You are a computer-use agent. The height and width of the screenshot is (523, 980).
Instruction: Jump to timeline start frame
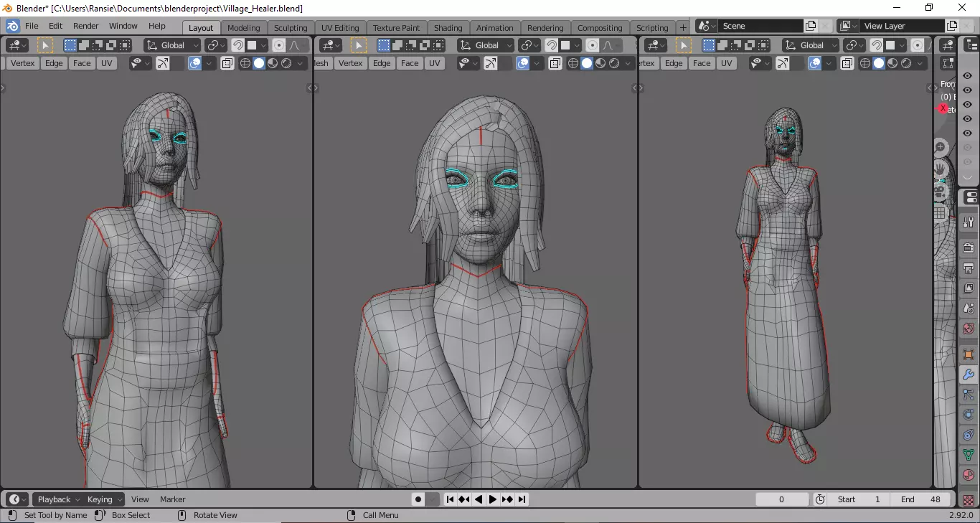point(450,499)
